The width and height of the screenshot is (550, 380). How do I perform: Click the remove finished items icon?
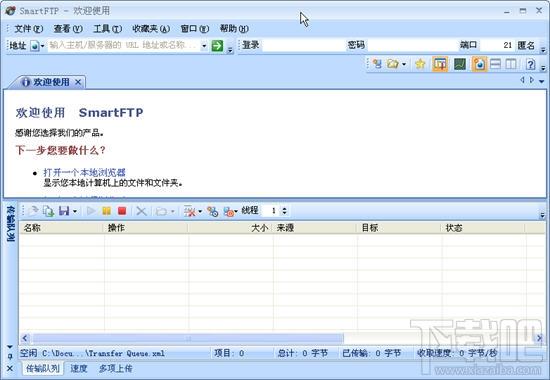(x=189, y=211)
